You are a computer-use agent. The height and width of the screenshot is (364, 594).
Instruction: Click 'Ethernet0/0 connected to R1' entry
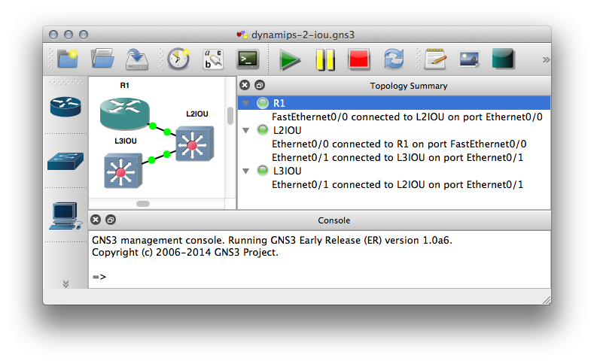[399, 144]
